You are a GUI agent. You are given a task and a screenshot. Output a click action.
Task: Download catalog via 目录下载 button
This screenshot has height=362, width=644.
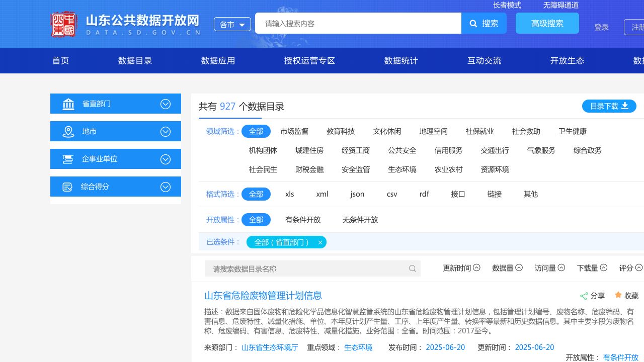pos(609,106)
